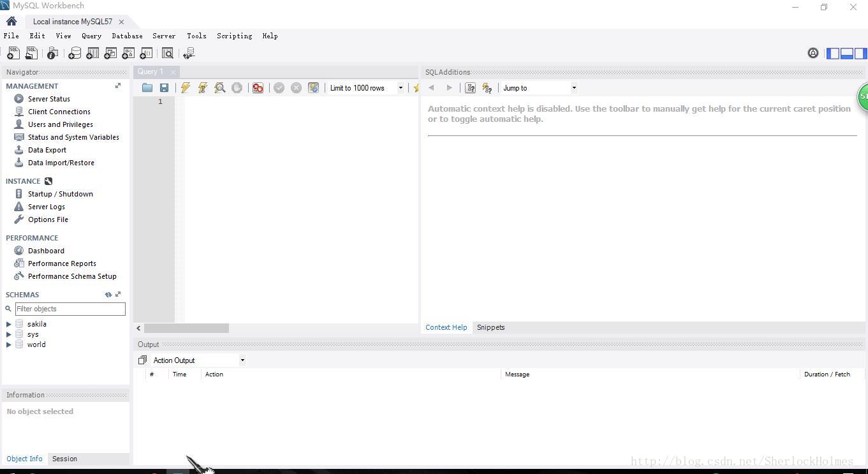This screenshot has width=868, height=474.
Task: Toggle the bottom output panel visibility
Action: point(847,54)
